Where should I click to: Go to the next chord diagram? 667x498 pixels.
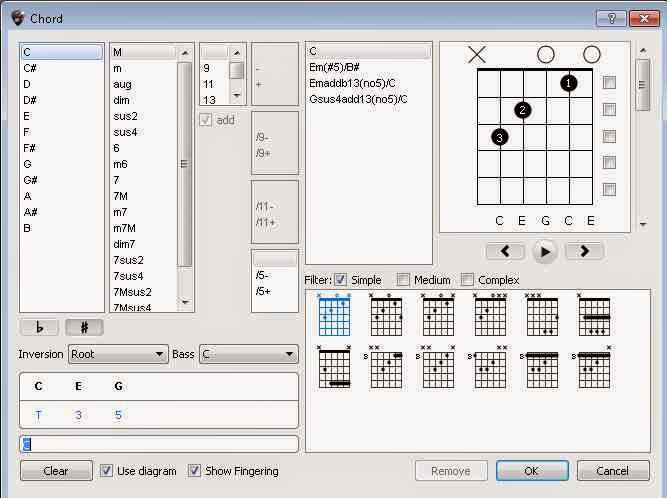[x=584, y=251]
